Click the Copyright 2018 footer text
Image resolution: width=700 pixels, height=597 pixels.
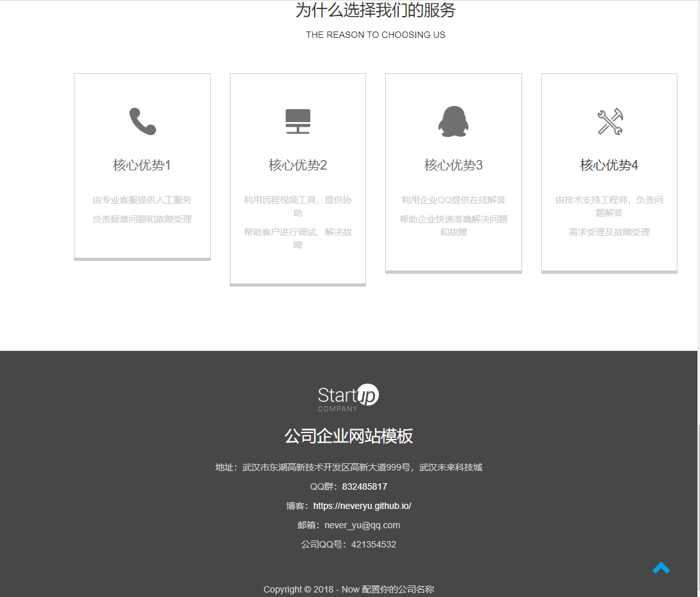pos(349,589)
